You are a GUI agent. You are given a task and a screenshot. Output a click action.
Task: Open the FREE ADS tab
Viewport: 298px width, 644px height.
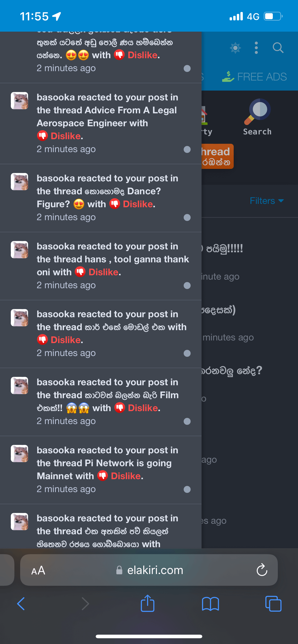[254, 77]
